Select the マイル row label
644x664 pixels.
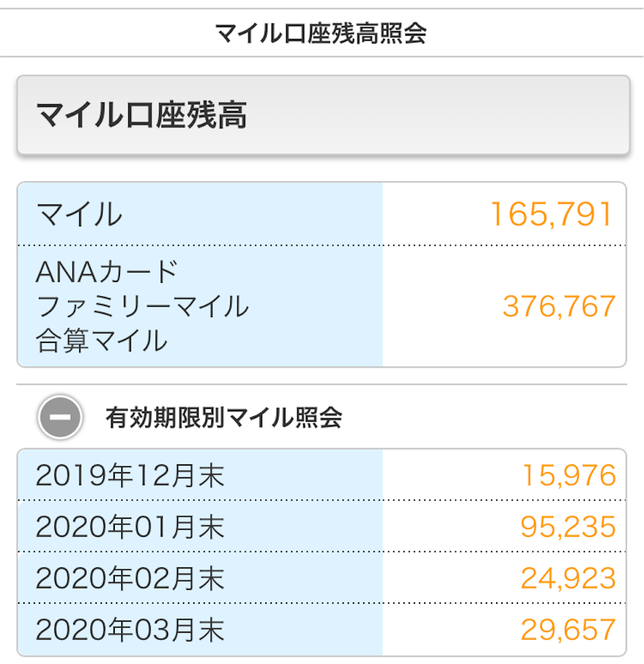coord(79,214)
